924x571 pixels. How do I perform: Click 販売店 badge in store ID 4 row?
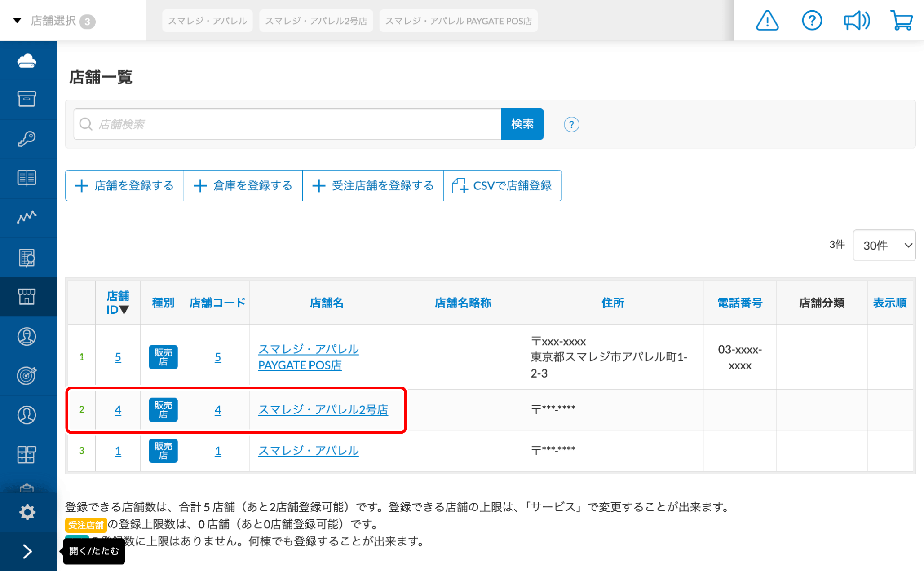point(163,409)
